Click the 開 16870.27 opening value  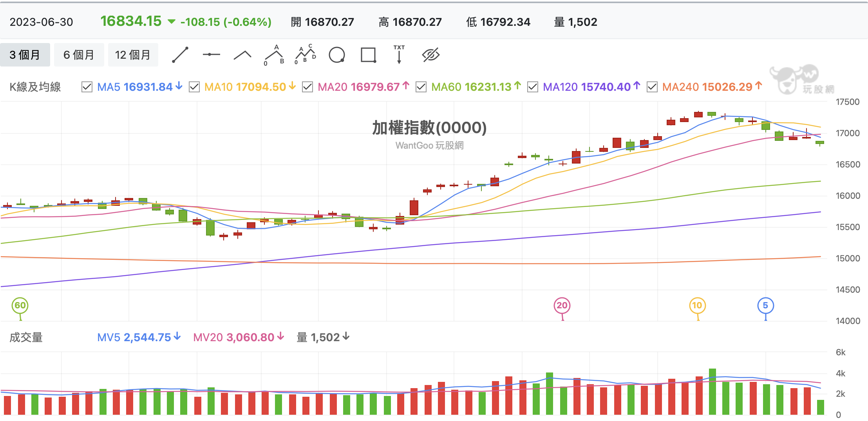[322, 22]
